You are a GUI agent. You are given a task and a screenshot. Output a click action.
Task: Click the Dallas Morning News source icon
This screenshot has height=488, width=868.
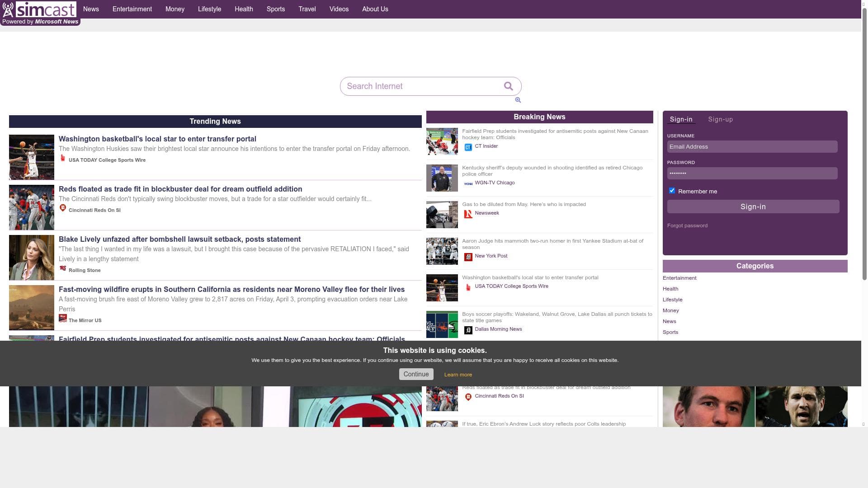(468, 330)
